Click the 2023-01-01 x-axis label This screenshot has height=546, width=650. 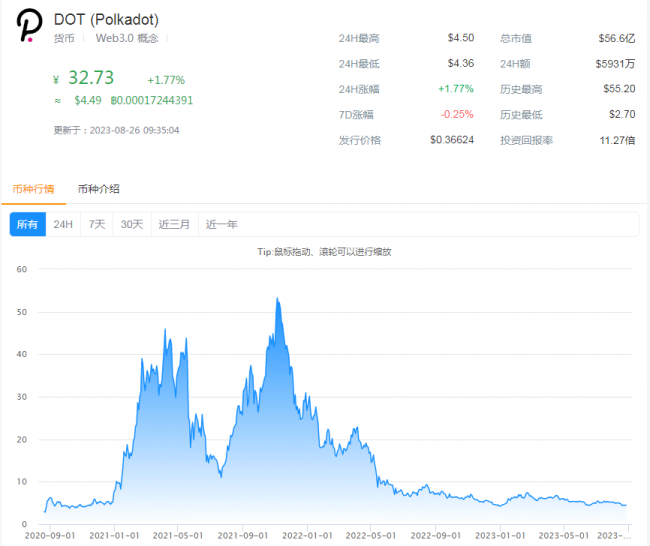(500, 536)
